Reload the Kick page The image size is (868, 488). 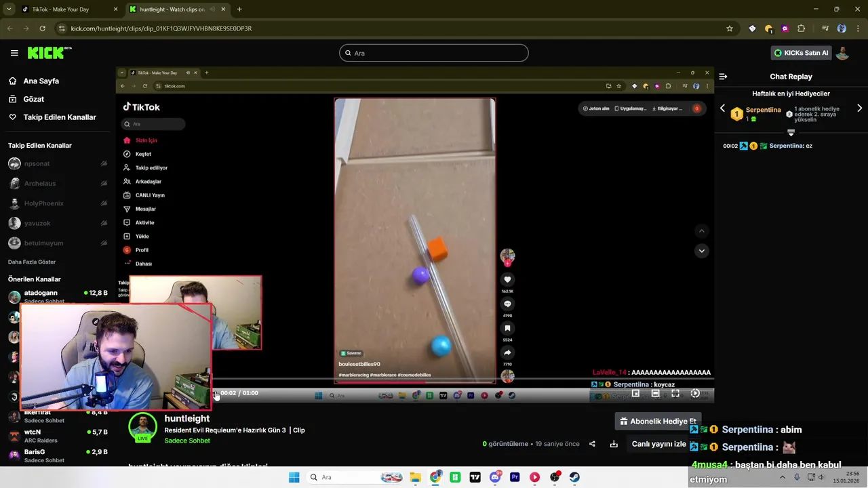pyautogui.click(x=42, y=28)
